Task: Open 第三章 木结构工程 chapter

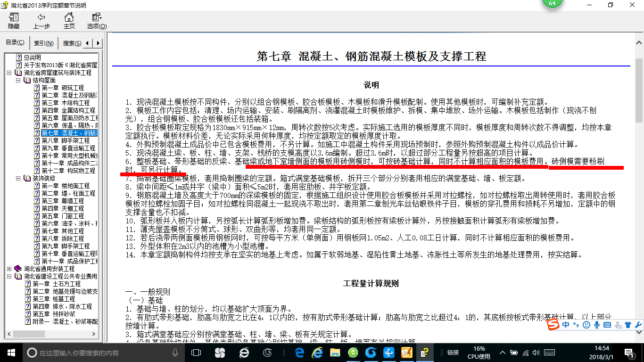Action: click(66, 103)
